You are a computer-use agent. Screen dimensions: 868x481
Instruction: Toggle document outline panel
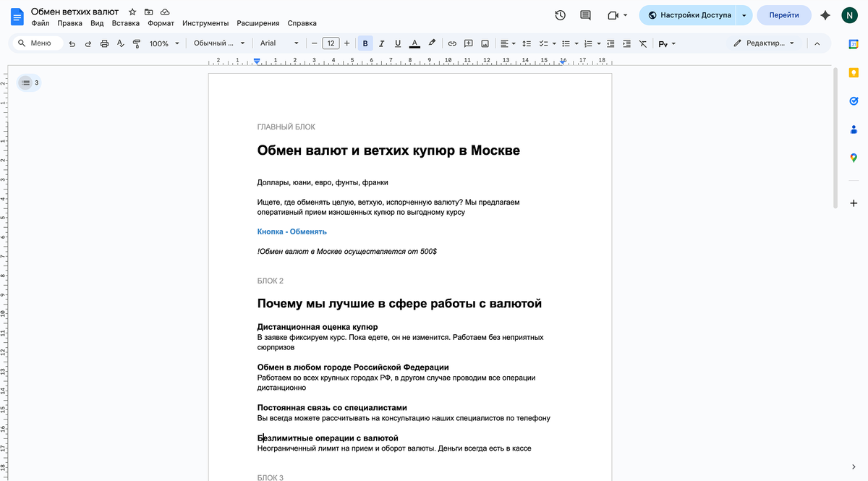pyautogui.click(x=25, y=82)
